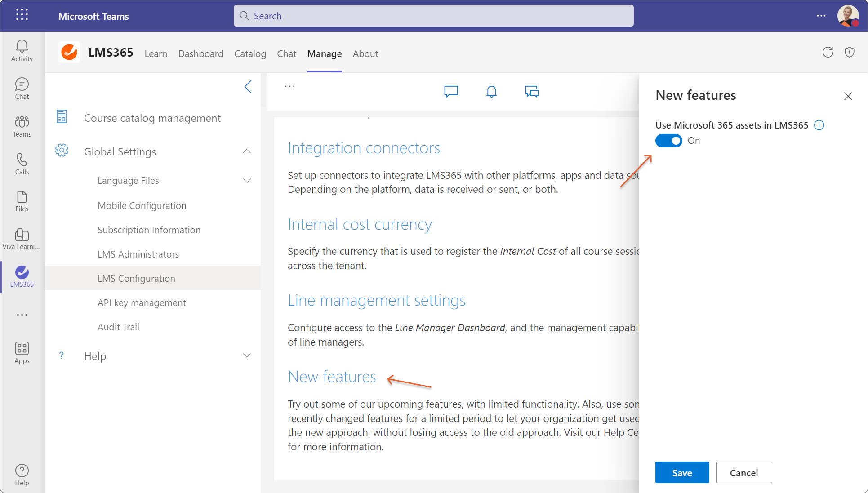Show more apps ellipsis in sidebar

coord(22,315)
